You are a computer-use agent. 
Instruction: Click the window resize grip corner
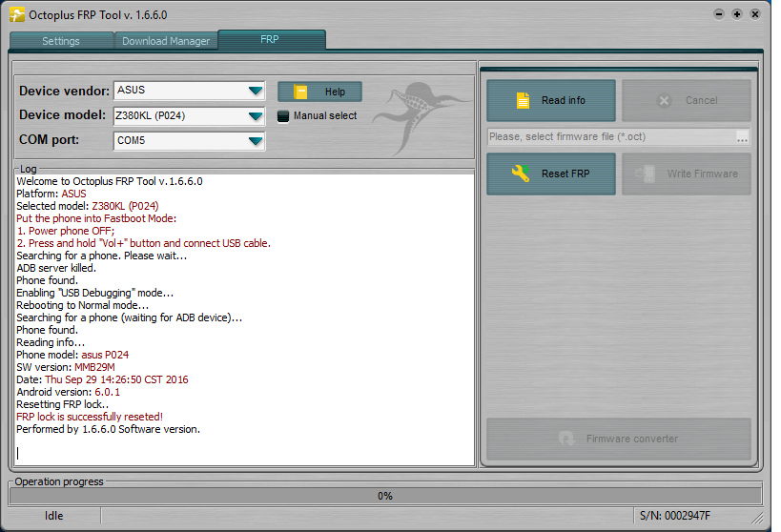[757, 519]
